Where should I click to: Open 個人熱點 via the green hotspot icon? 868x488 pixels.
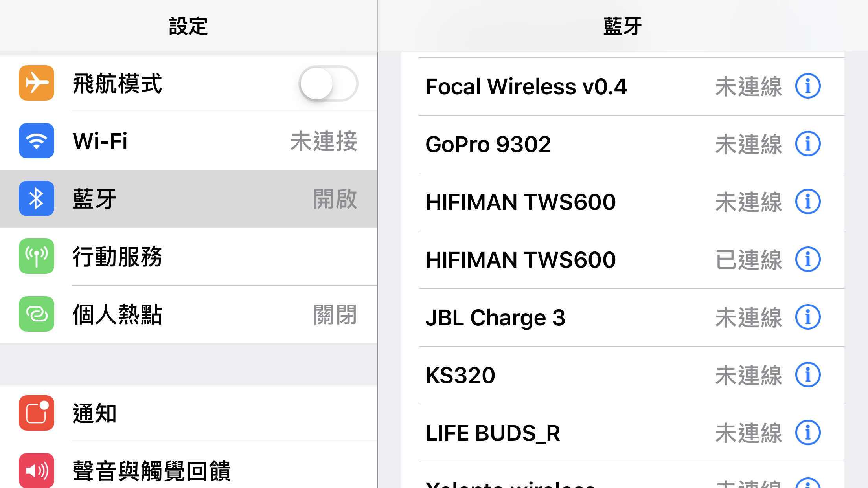(37, 314)
